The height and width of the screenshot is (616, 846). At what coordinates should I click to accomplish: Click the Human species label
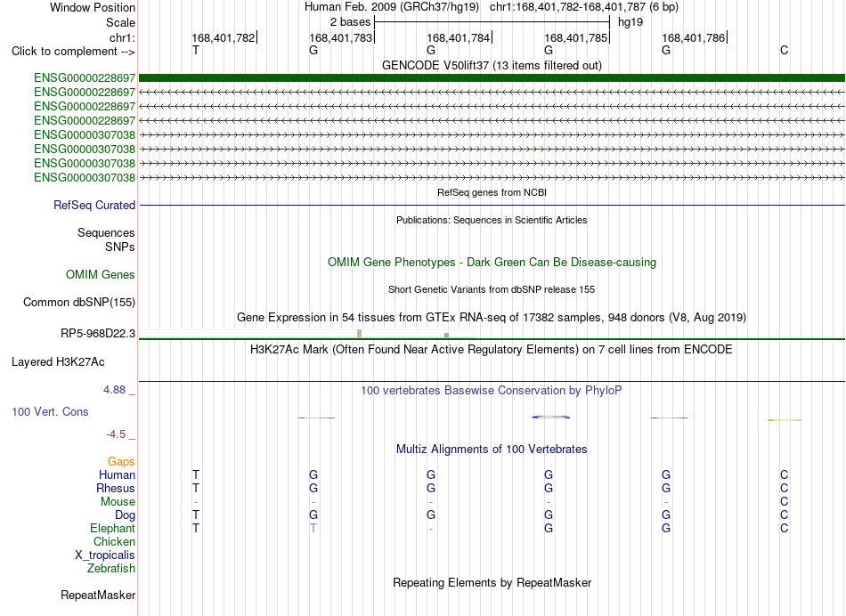pos(117,474)
